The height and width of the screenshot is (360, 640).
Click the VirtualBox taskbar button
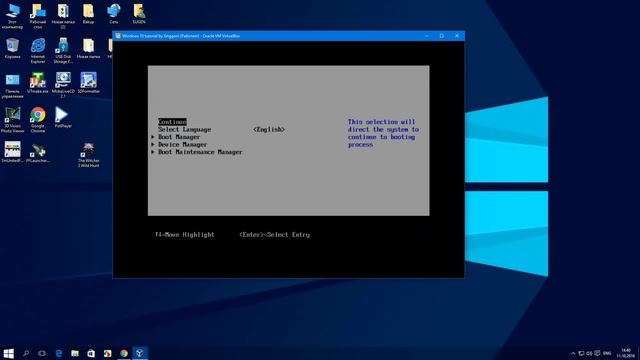tap(140, 353)
